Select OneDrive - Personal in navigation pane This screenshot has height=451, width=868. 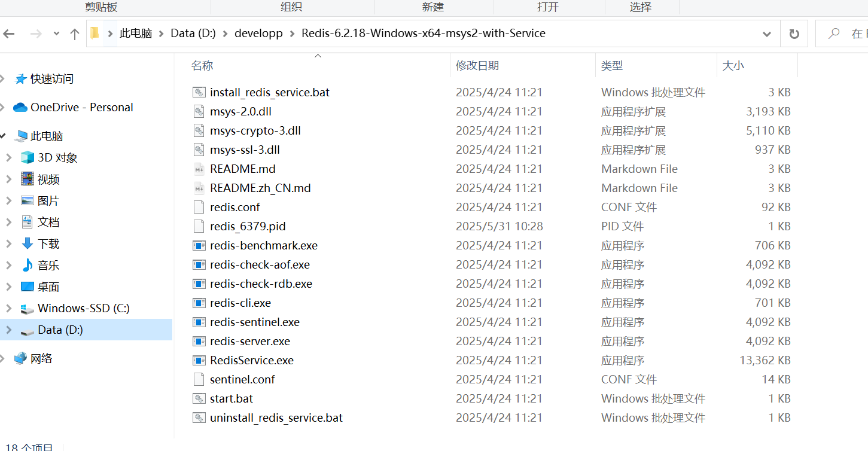[82, 107]
